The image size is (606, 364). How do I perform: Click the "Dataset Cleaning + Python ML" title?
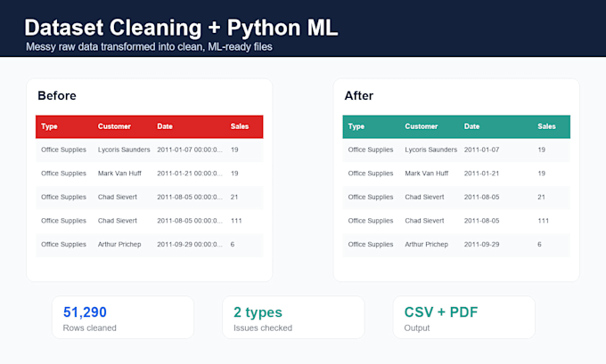point(181,28)
